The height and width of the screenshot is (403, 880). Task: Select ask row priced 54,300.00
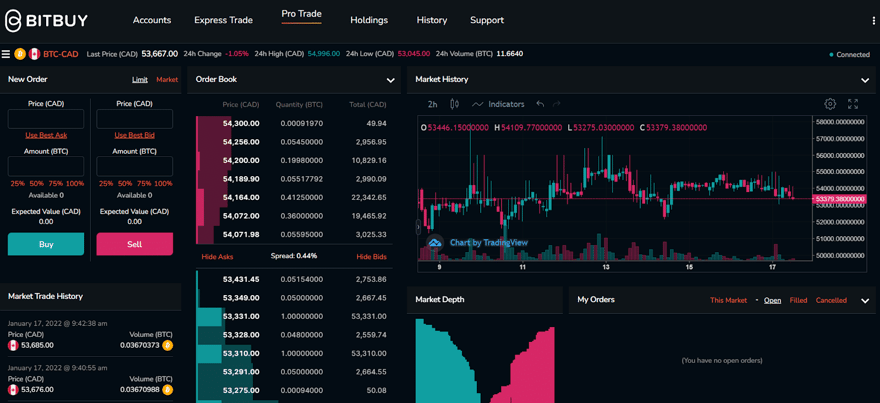(x=296, y=123)
